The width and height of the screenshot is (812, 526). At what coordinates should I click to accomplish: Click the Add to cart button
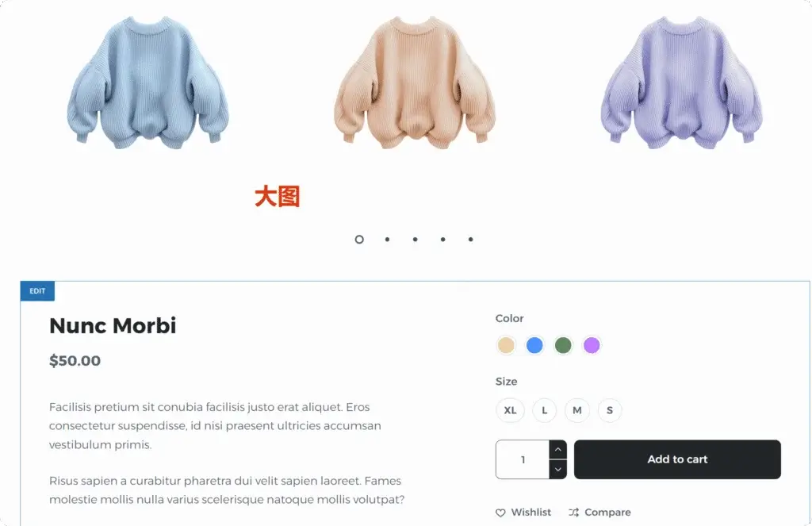pos(677,459)
